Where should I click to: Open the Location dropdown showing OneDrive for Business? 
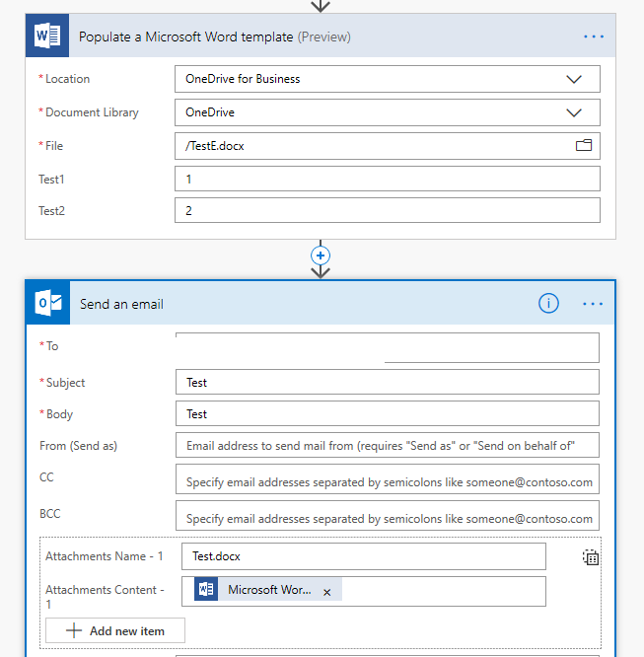pyautogui.click(x=388, y=79)
